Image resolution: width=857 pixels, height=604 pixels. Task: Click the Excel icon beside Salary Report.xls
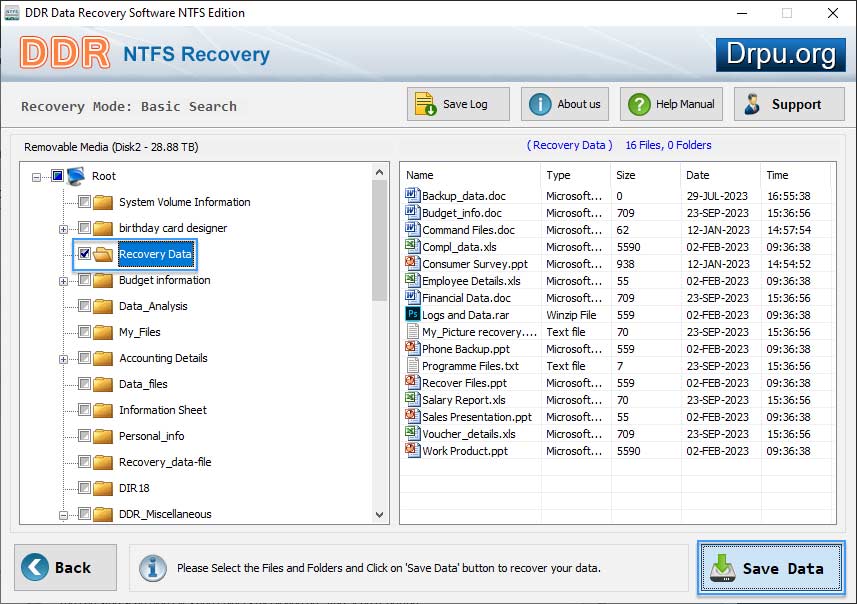pos(412,398)
